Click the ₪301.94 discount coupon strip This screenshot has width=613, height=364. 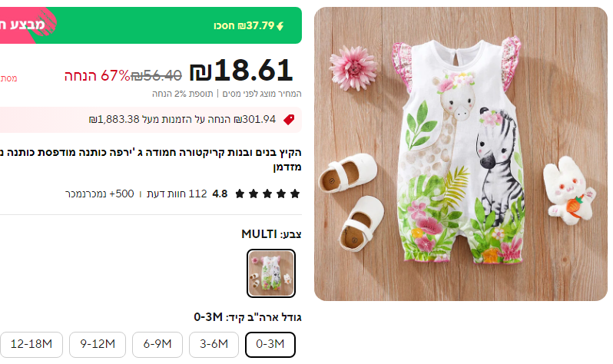coord(151,120)
